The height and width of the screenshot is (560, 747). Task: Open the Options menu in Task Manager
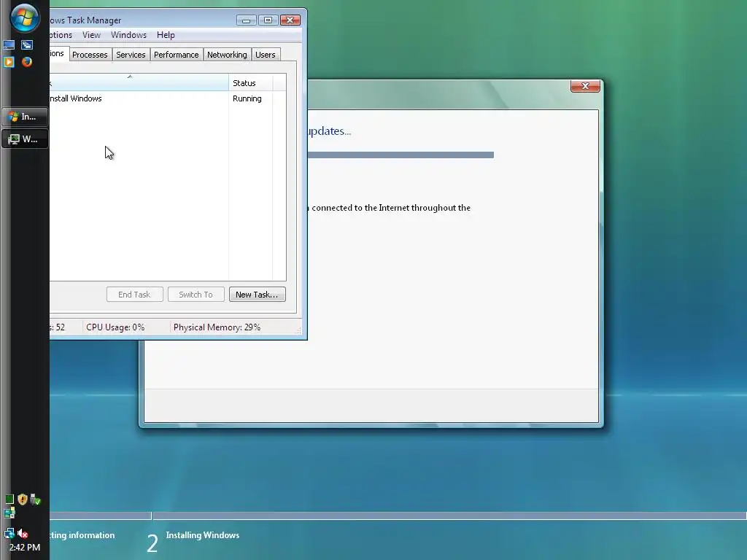pyautogui.click(x=61, y=35)
